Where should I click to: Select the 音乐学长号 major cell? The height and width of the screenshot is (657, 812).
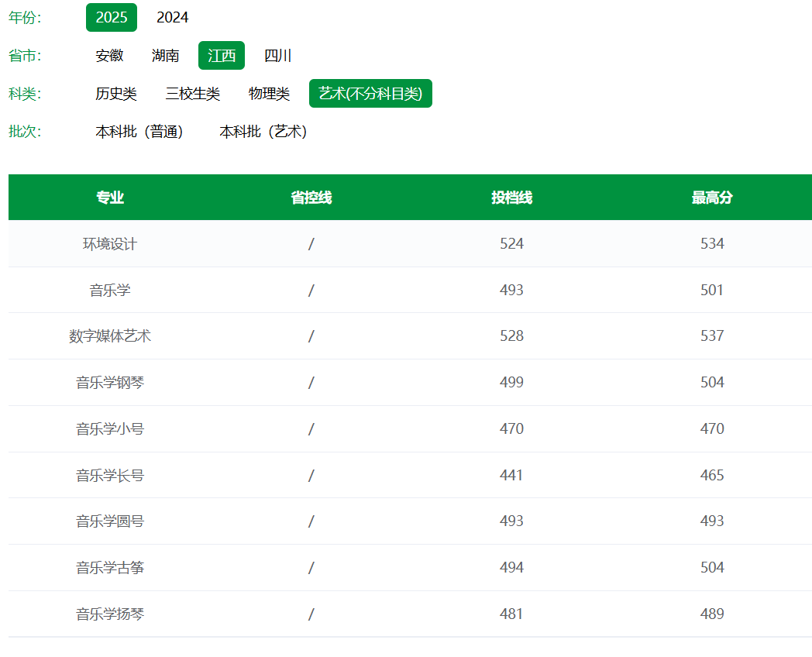click(x=110, y=475)
